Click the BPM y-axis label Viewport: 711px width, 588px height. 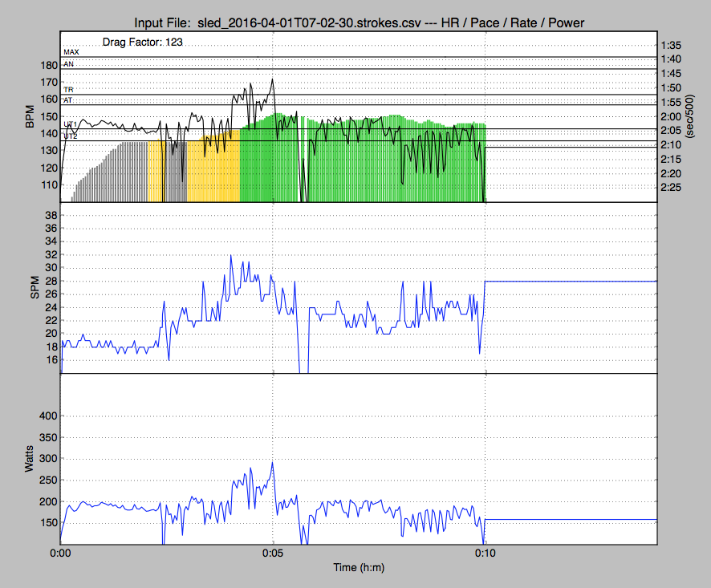[30, 117]
